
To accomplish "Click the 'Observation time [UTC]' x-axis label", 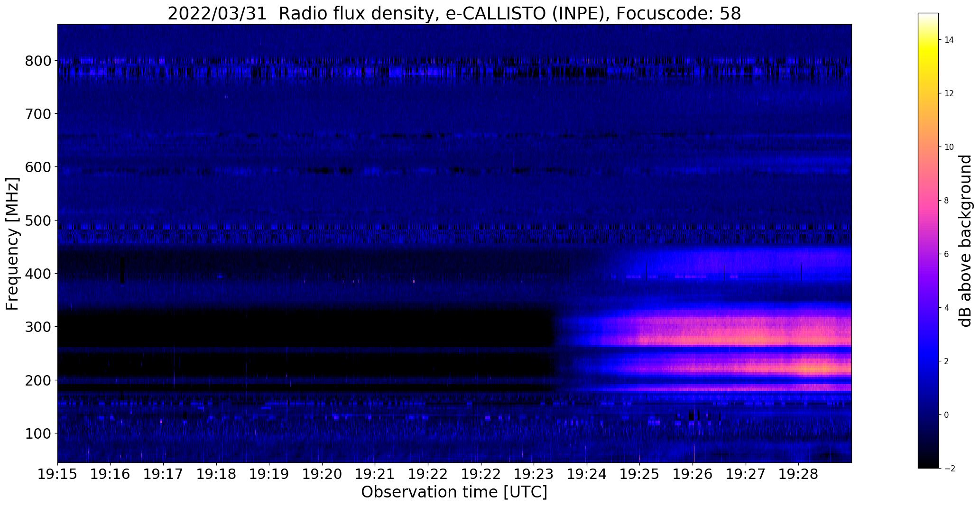I will pos(454,492).
